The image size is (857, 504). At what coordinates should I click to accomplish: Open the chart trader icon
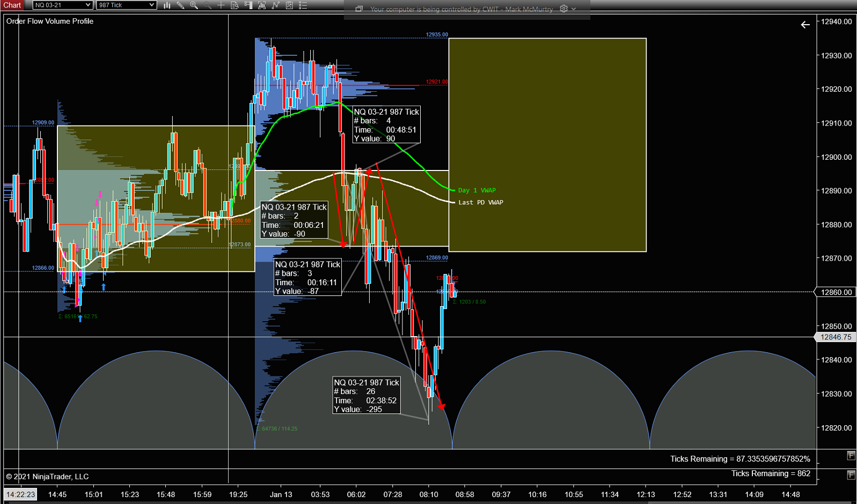(248, 5)
